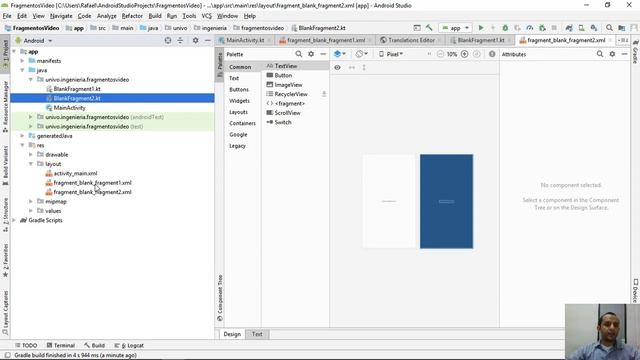Open Attributes panel settings gear
The image size is (640, 360).
tap(612, 54)
